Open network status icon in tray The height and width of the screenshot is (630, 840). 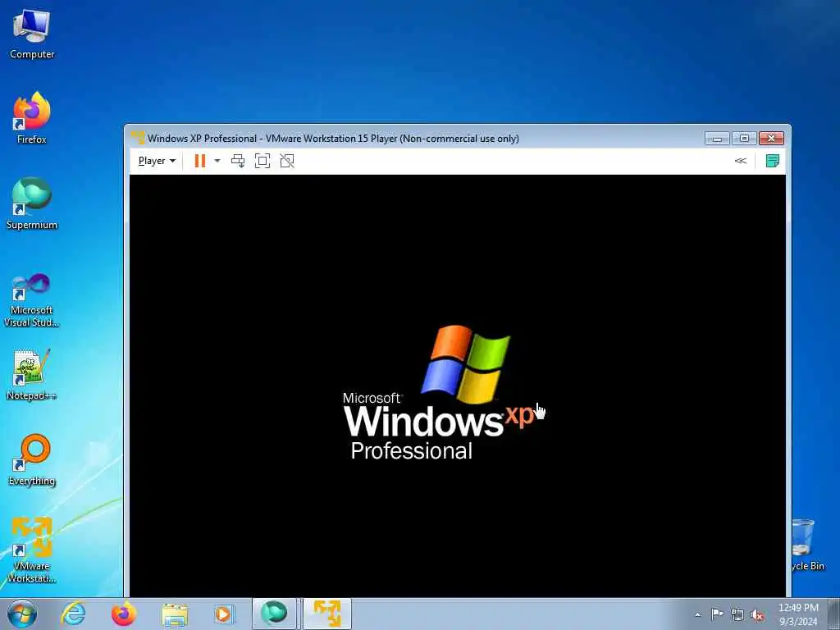click(737, 615)
